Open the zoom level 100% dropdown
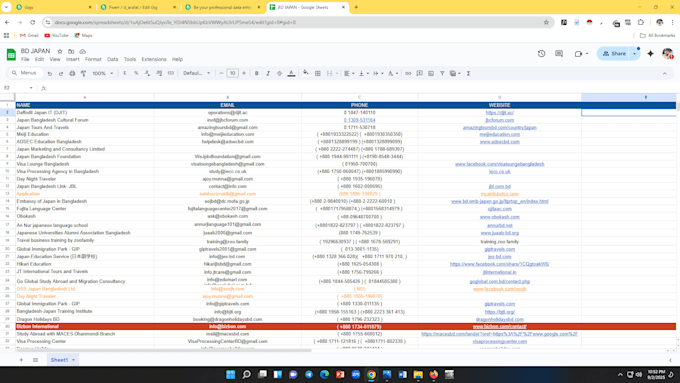 pyautogui.click(x=102, y=73)
